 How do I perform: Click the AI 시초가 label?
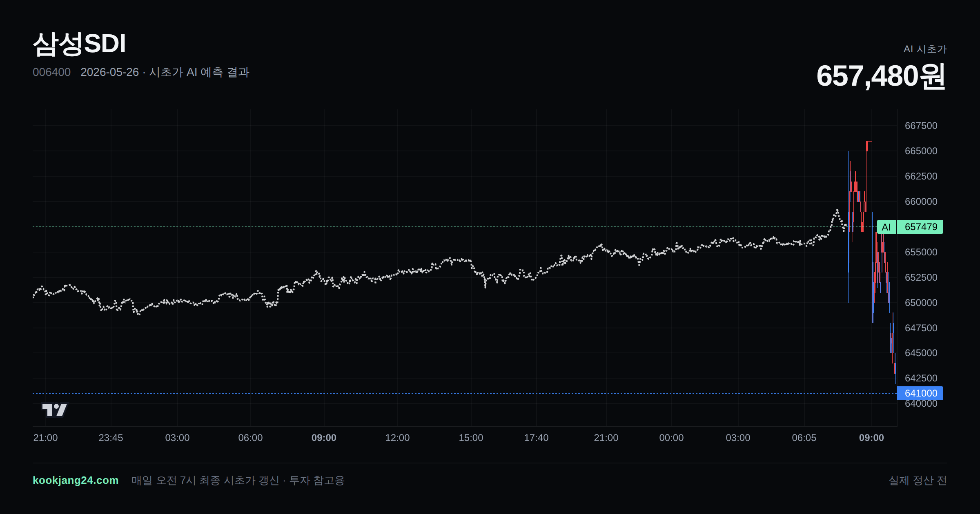[x=925, y=49]
